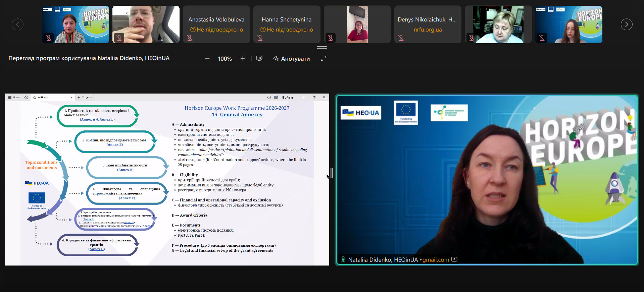Open the help icon in shared window
Screen dimensions: 644x292
tap(269, 98)
